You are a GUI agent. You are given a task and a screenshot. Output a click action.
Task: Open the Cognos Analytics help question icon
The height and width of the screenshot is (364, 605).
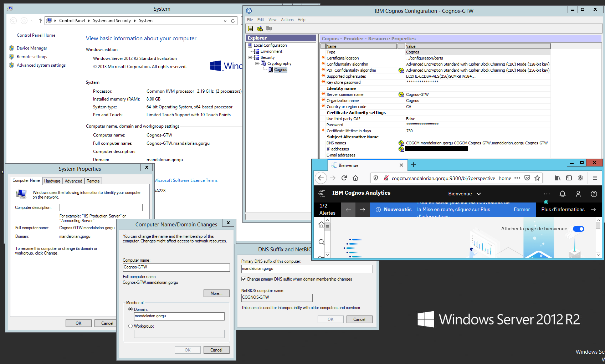pyautogui.click(x=594, y=194)
